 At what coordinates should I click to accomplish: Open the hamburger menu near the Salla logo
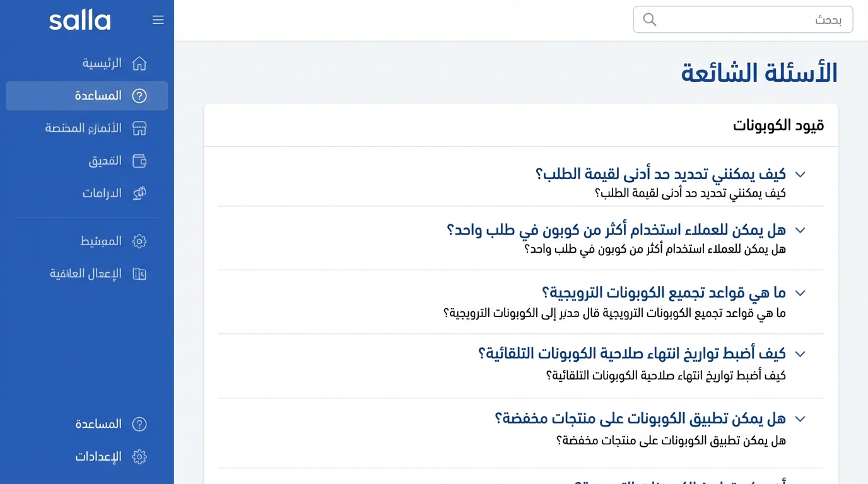[x=158, y=19]
